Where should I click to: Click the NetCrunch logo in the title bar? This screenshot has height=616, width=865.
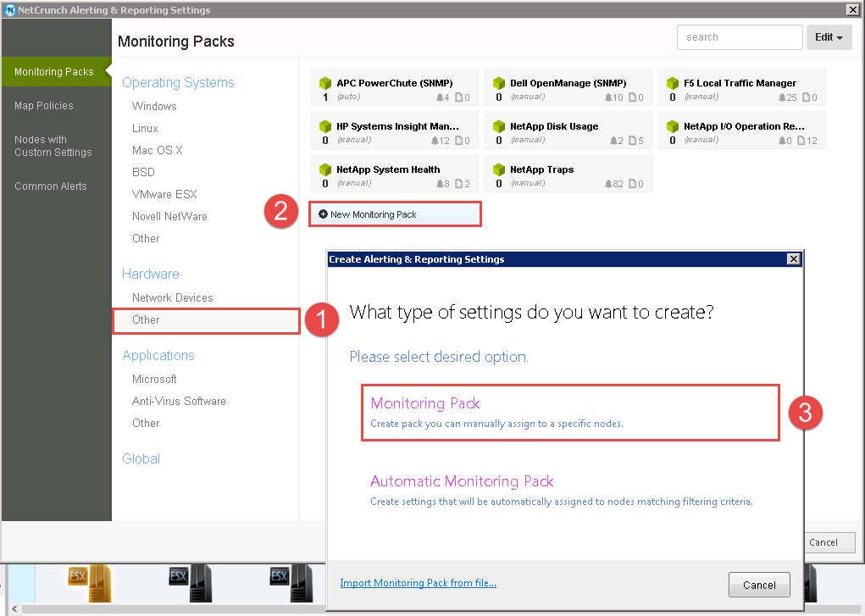(10, 10)
